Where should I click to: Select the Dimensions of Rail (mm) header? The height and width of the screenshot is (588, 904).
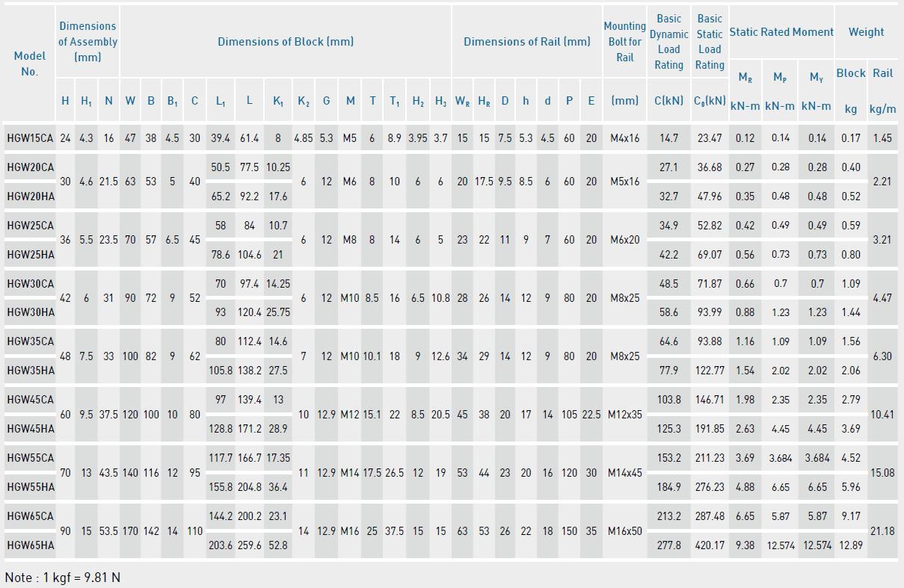[x=527, y=42]
